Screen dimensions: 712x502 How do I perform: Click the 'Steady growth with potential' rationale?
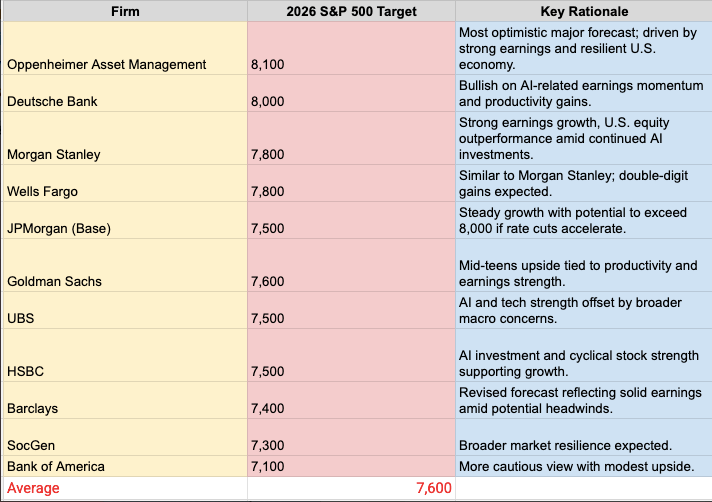point(584,220)
